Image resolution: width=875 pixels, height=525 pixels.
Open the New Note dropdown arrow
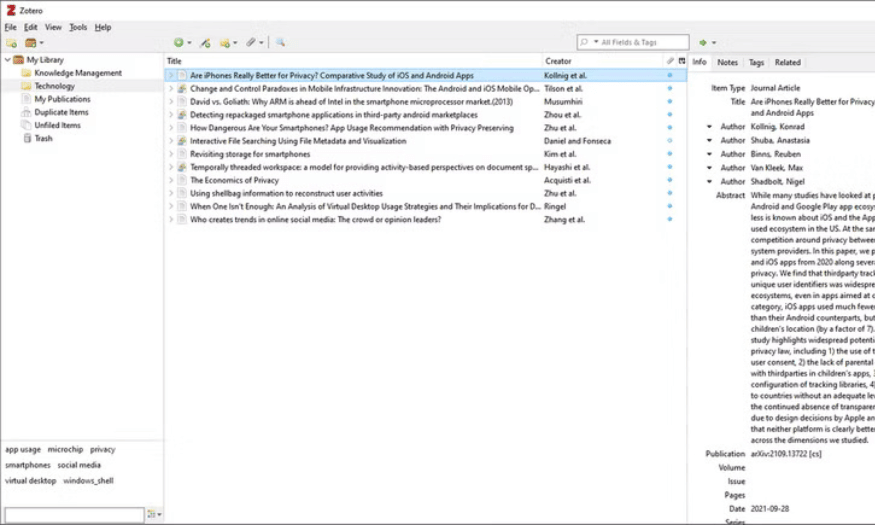tap(235, 43)
